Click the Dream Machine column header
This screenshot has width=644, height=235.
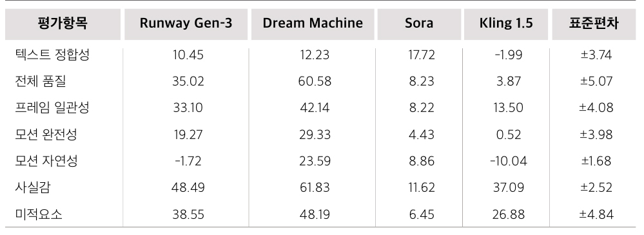(x=313, y=23)
